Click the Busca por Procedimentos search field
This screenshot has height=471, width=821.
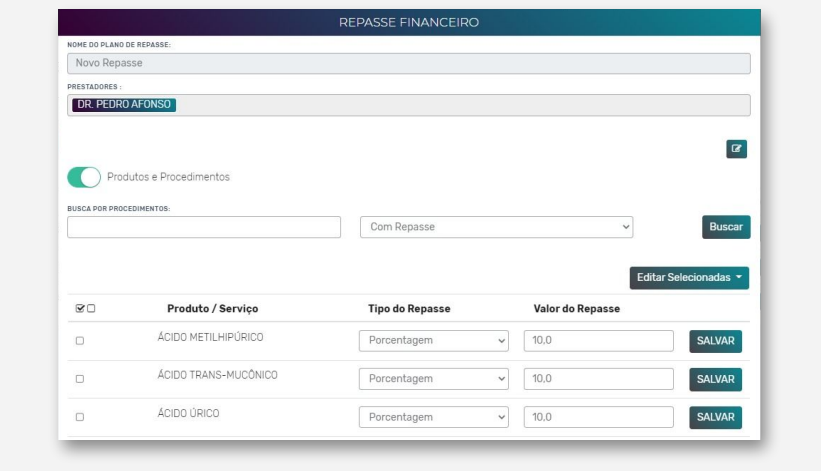[204, 227]
